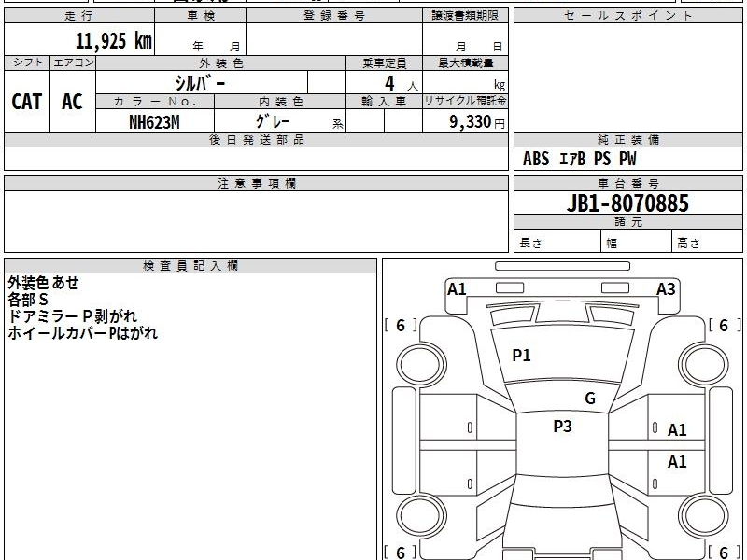Click the 長さ length field
Viewport: 747px width, 560px height.
[x=557, y=243]
